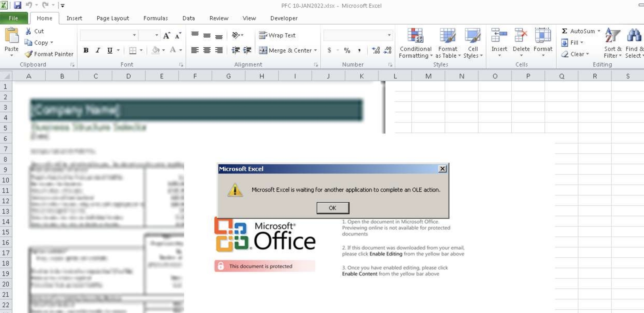Click the Insert cells icon

499,36
